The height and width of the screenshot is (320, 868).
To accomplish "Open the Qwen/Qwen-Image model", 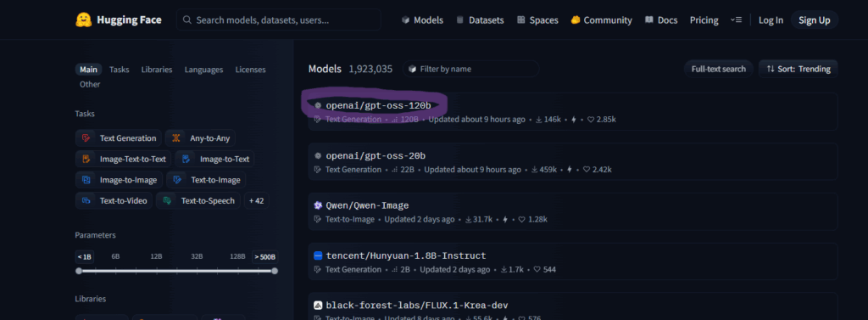I will (367, 205).
